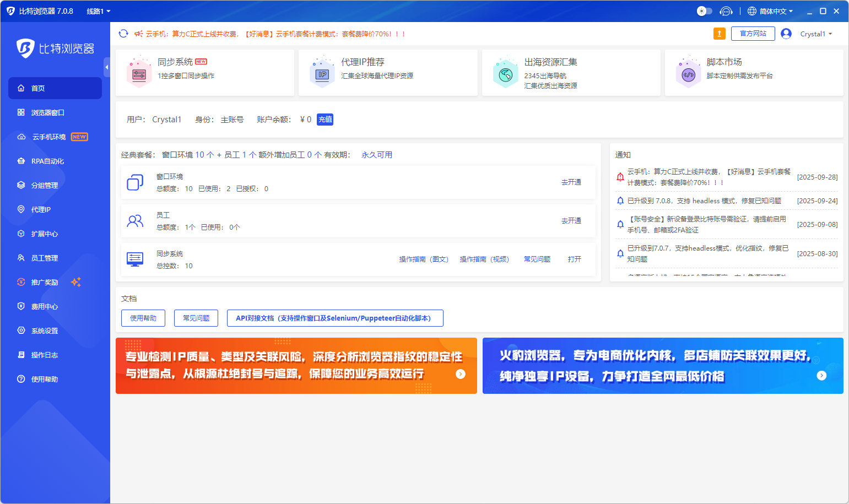Image resolution: width=849 pixels, height=504 pixels.
Task: Click the 同步系统 pink hexagon icon
Action: click(x=139, y=74)
